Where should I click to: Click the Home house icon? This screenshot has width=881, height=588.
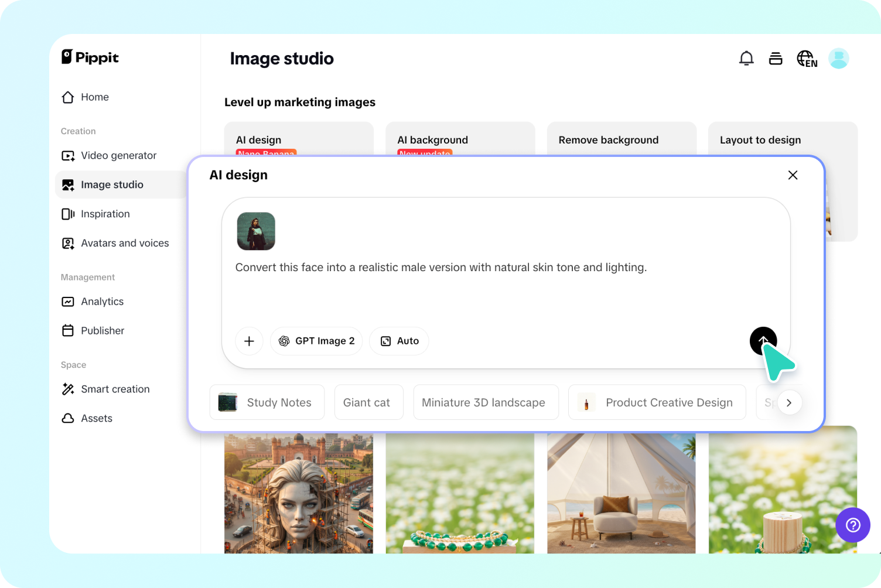(68, 97)
